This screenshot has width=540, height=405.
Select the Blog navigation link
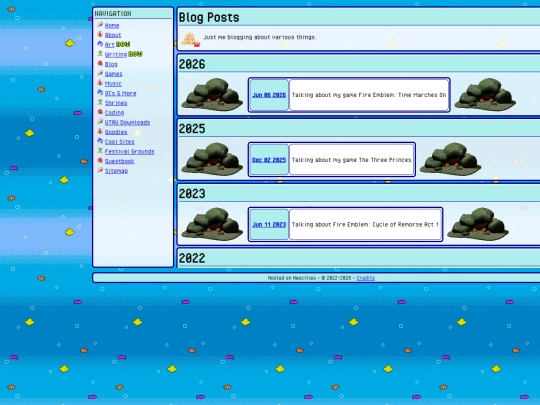pos(111,64)
